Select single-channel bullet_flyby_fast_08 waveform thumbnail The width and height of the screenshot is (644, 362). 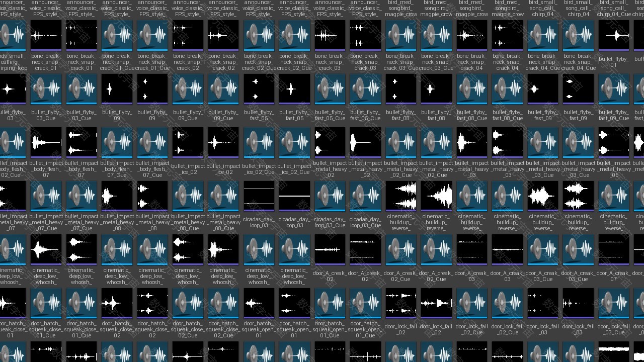(436, 89)
